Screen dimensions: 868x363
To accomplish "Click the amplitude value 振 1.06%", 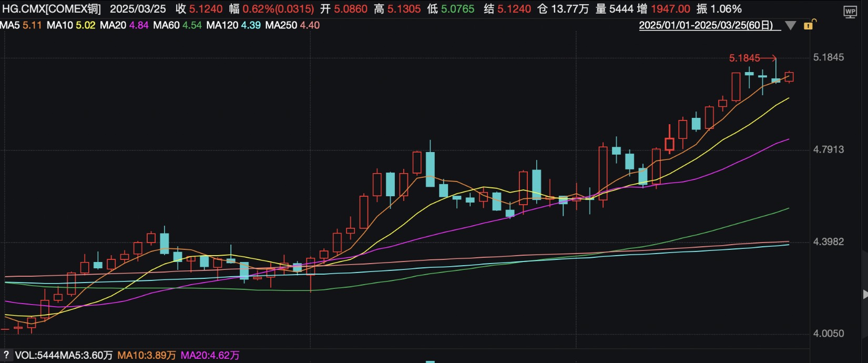I will pos(719,9).
